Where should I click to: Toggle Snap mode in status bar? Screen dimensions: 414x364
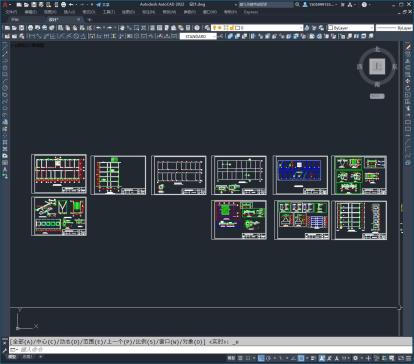pyautogui.click(x=248, y=358)
